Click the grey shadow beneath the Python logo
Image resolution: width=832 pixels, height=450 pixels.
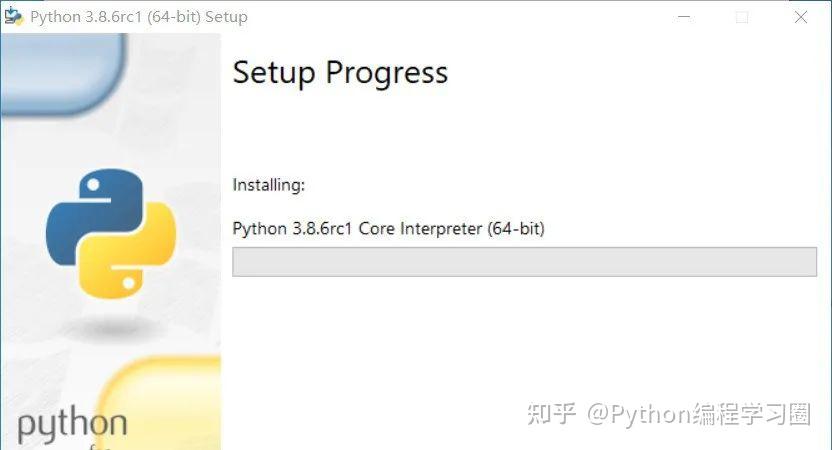pos(110,327)
